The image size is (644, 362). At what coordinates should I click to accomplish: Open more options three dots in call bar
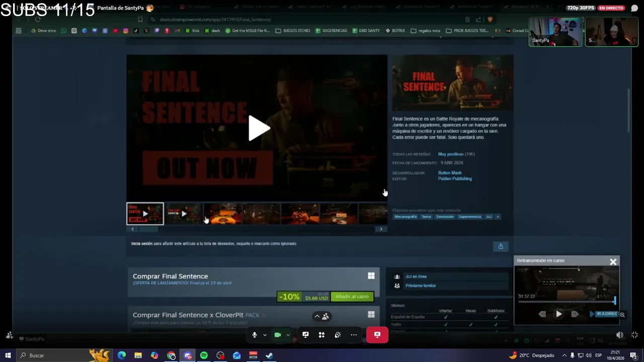(x=354, y=335)
